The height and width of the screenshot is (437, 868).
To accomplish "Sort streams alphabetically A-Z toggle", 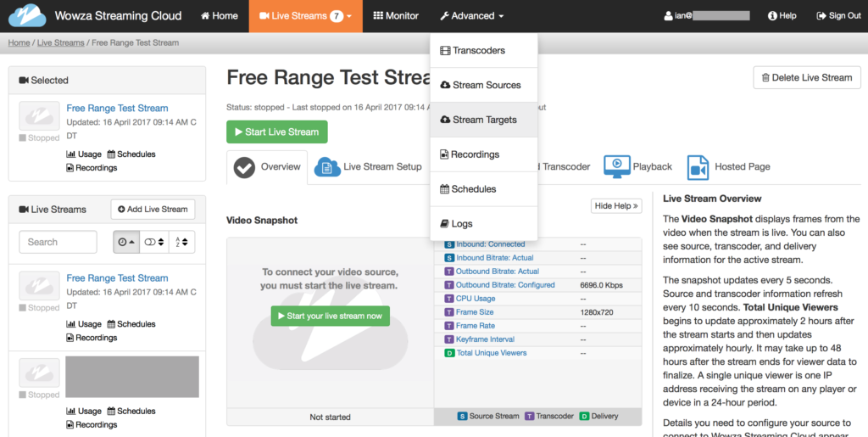I will pyautogui.click(x=181, y=242).
